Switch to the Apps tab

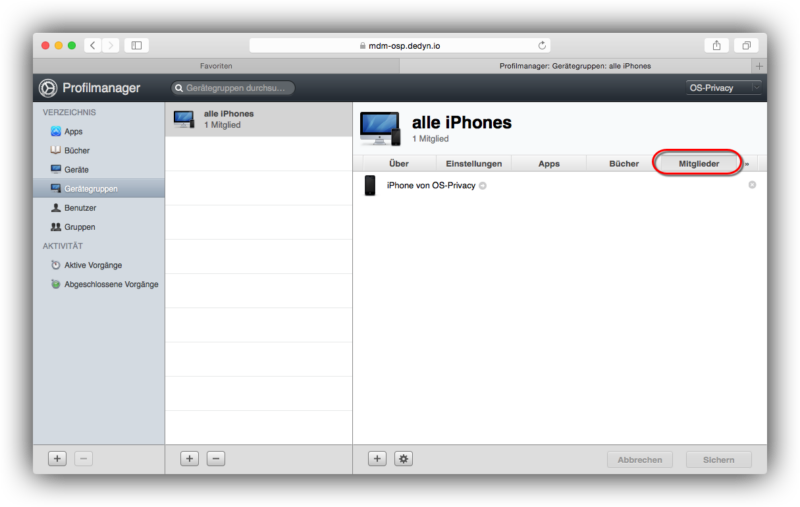click(549, 163)
